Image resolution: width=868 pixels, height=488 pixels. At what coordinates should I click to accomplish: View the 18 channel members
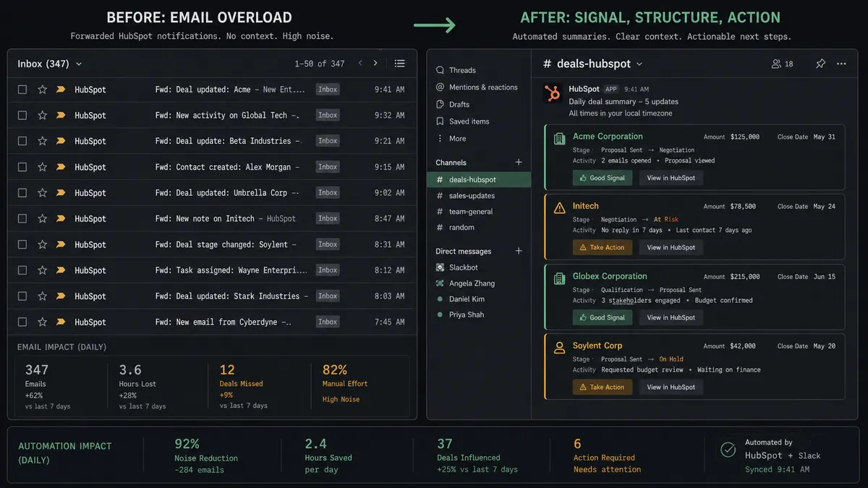(783, 64)
